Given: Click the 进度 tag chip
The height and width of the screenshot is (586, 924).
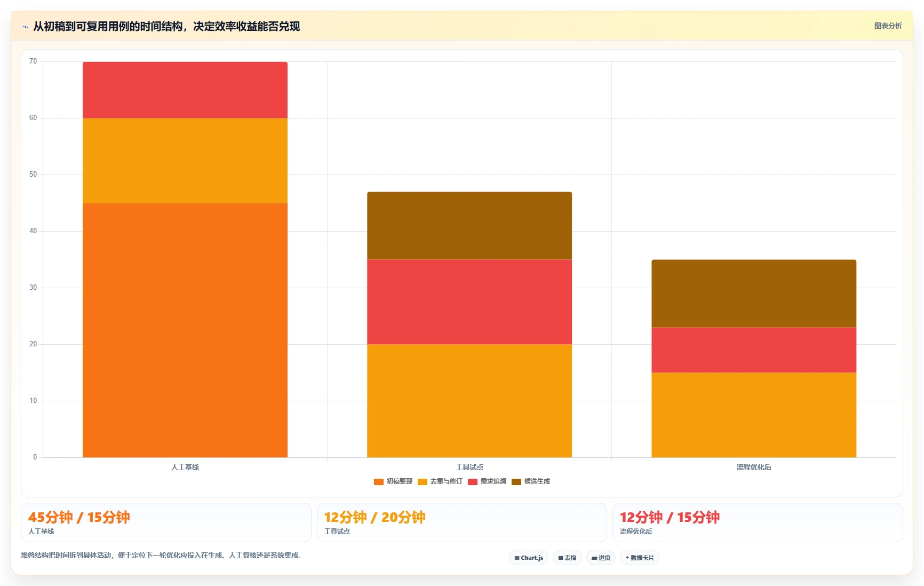Looking at the screenshot, I should [601, 558].
